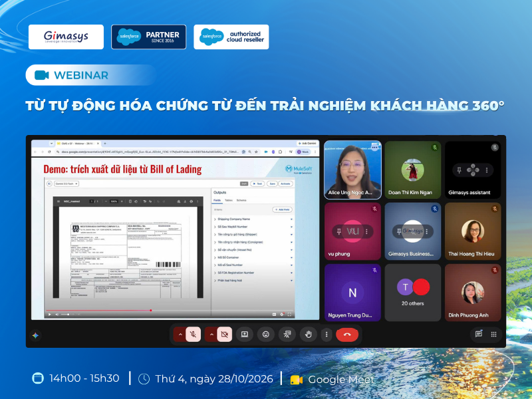The height and width of the screenshot is (399, 532).
Task: Click the Test button
Action: click(257, 184)
